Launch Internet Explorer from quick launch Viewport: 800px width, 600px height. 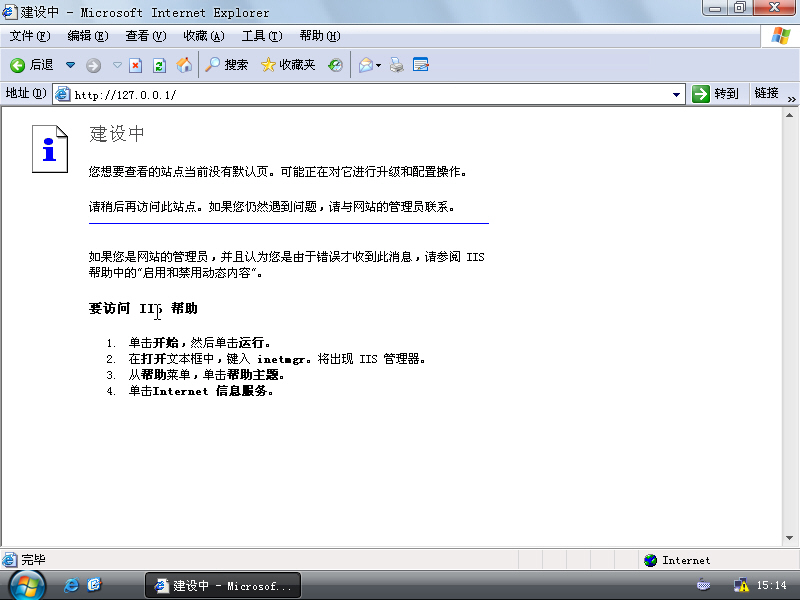[71, 585]
